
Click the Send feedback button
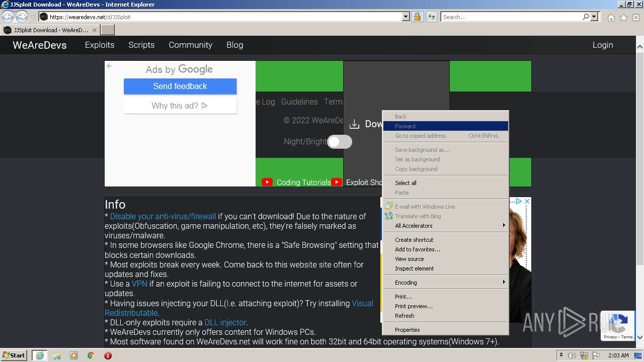point(180,86)
